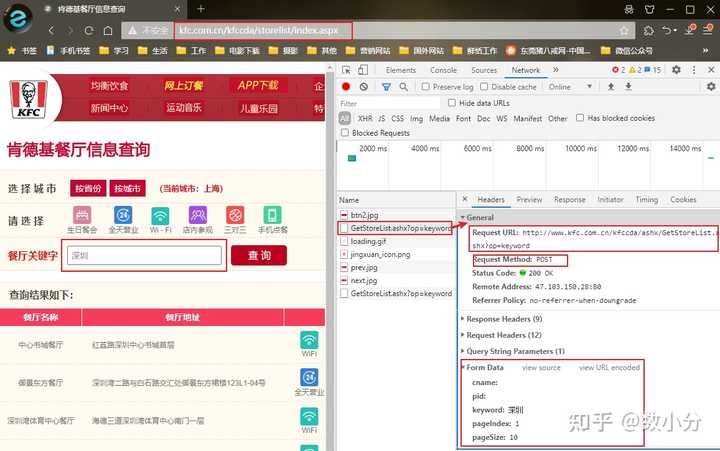
Task: Toggle the network filter funnel icon
Action: click(386, 86)
